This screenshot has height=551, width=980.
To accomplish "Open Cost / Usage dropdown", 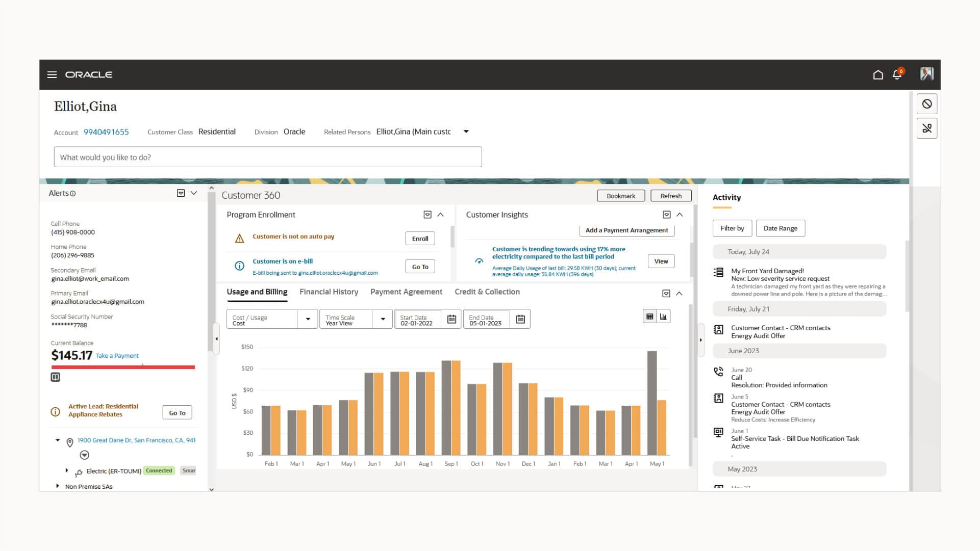I will coord(308,319).
